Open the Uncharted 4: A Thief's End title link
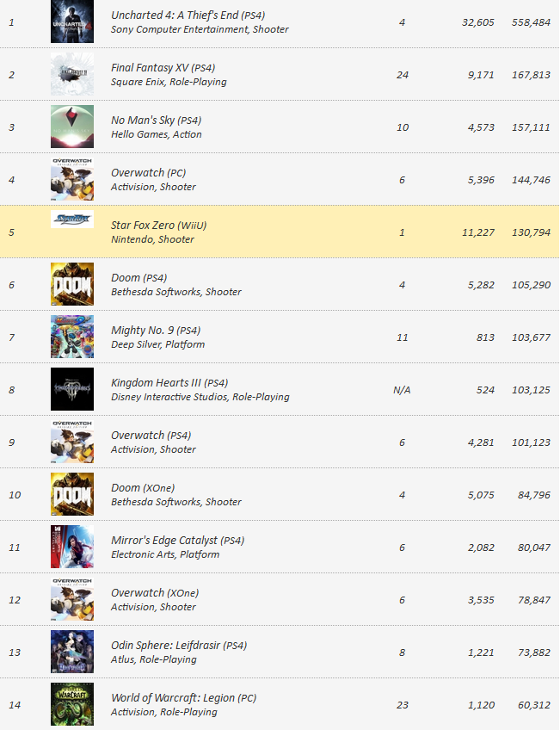This screenshot has width=560, height=730. click(x=188, y=15)
